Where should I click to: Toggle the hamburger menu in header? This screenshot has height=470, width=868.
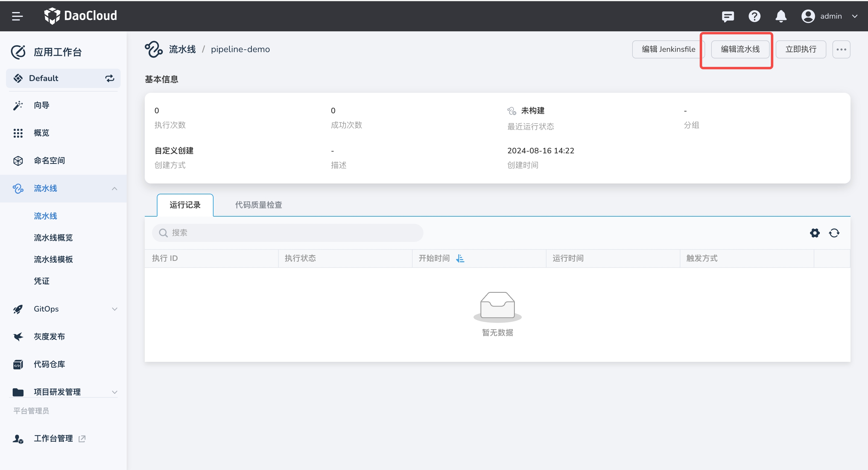(17, 16)
